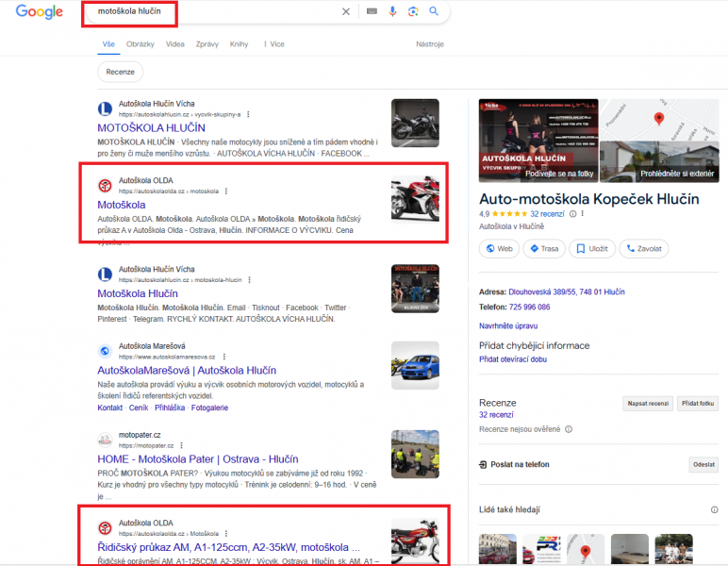728x566 pixels.
Task: Open the Motoškola link from Autoškola OLDA
Action: point(122,205)
